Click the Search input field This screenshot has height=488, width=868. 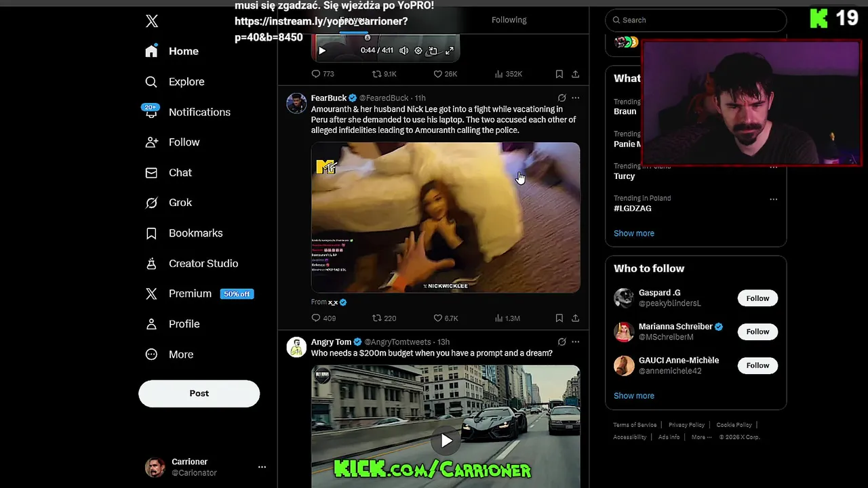point(696,20)
